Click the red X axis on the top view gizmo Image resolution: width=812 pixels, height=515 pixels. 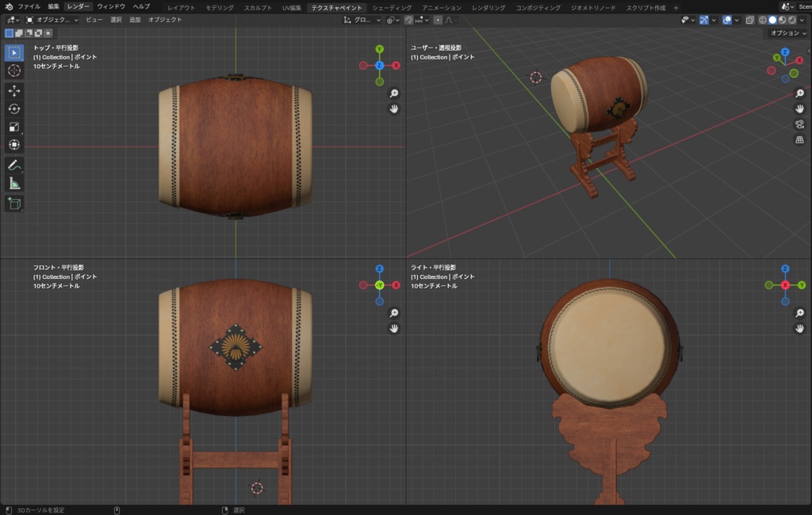(x=396, y=65)
